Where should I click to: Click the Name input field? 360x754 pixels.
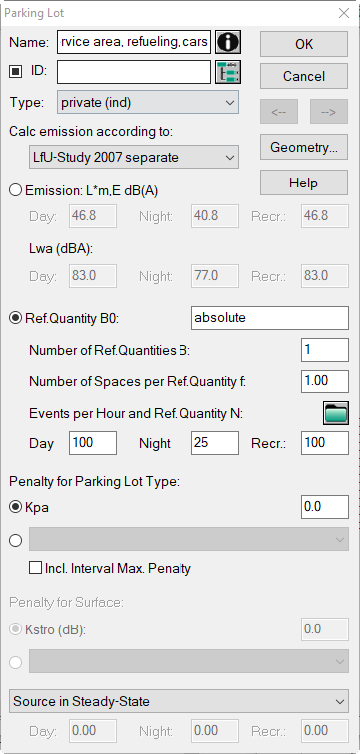pos(134,42)
